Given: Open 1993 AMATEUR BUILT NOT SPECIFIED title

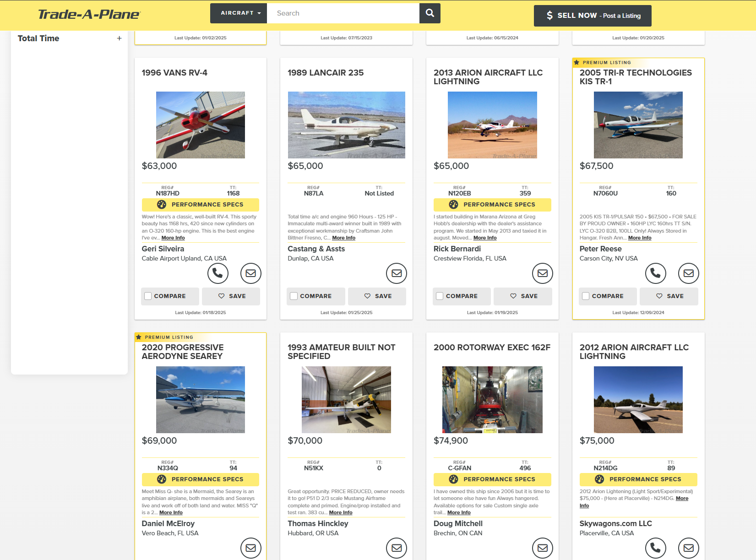Looking at the screenshot, I should pyautogui.click(x=342, y=352).
